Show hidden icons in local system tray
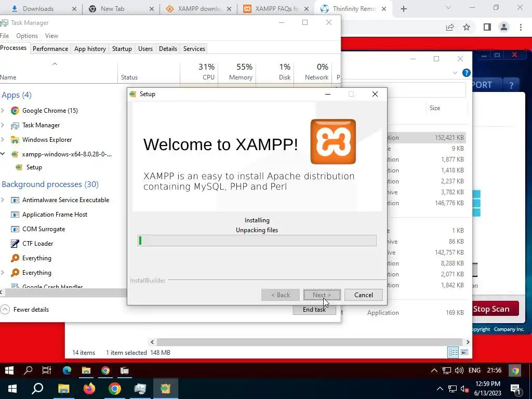532x399 pixels. 440,389
